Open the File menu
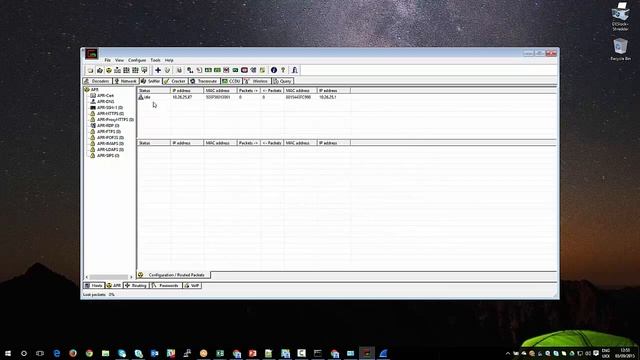 point(107,60)
